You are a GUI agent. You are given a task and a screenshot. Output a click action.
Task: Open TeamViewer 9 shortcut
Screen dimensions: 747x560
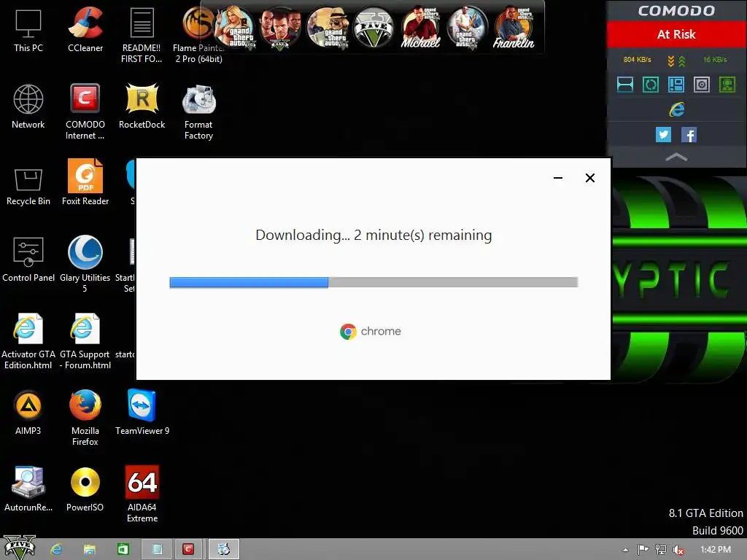pos(142,413)
